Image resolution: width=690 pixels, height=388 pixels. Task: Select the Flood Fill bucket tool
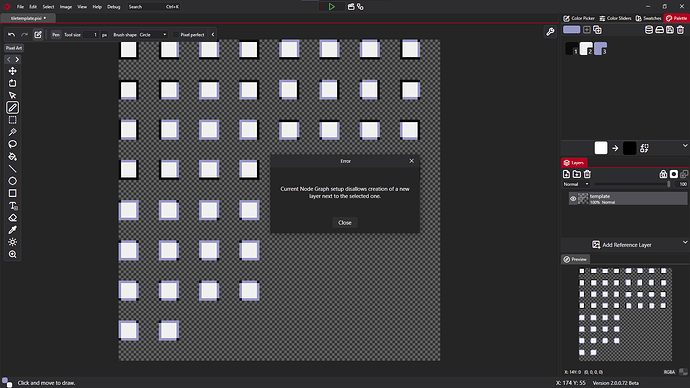[12, 157]
